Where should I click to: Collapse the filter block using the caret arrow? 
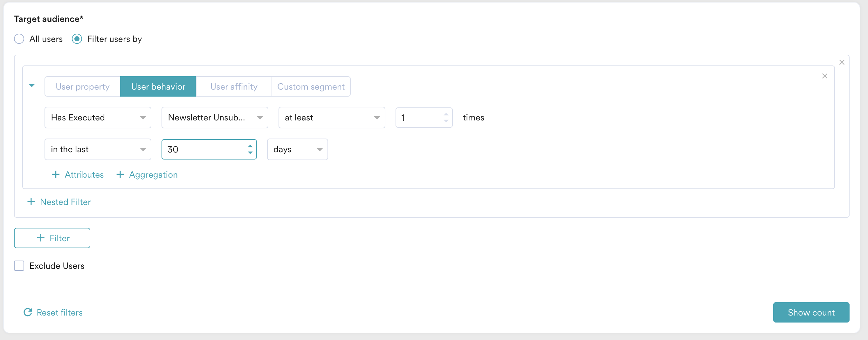pyautogui.click(x=32, y=85)
